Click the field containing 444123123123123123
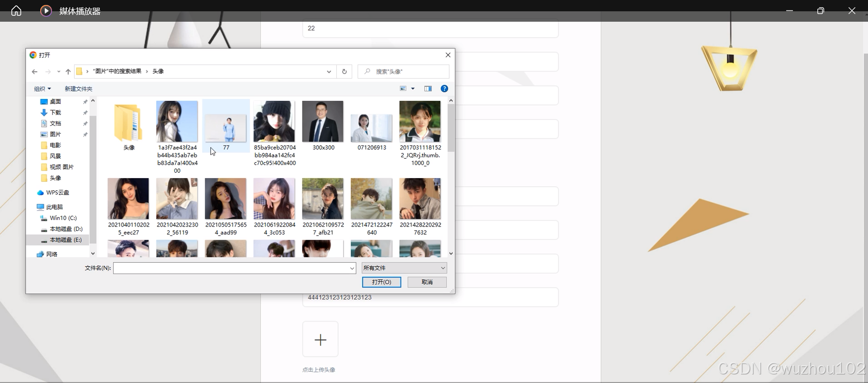 point(430,298)
